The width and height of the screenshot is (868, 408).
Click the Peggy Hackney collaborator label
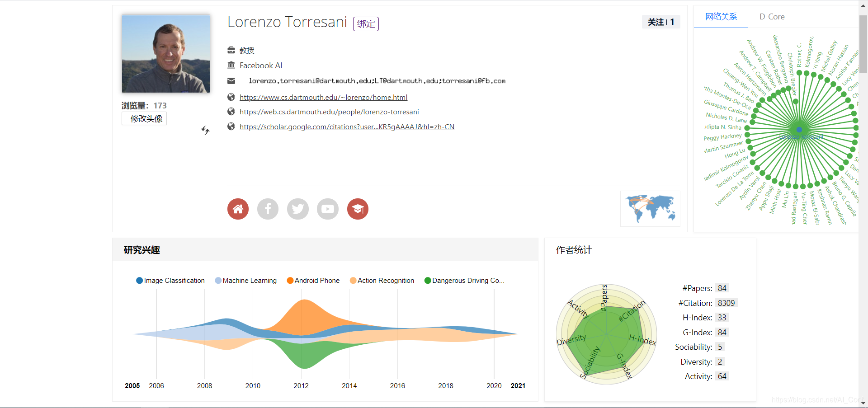tap(722, 137)
